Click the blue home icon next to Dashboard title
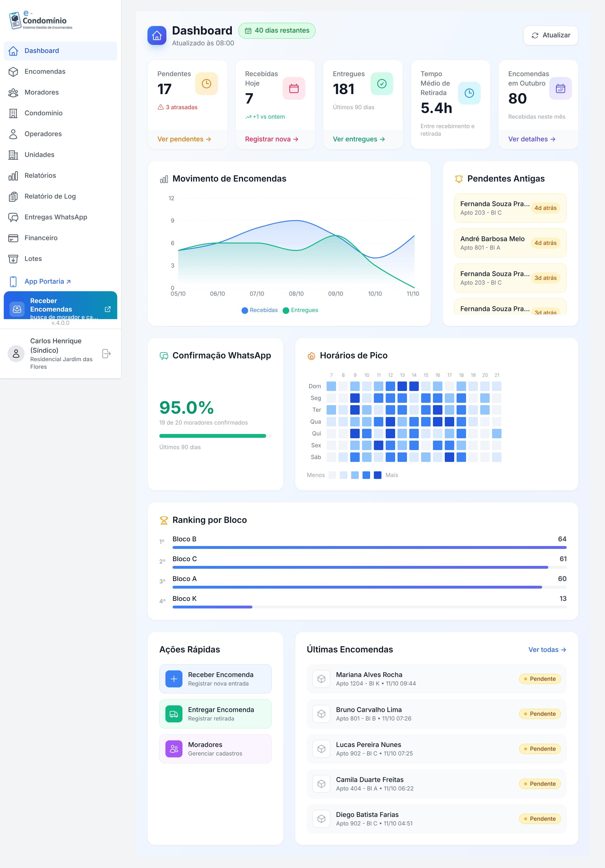Viewport: 605px width, 868px height. 157,35
